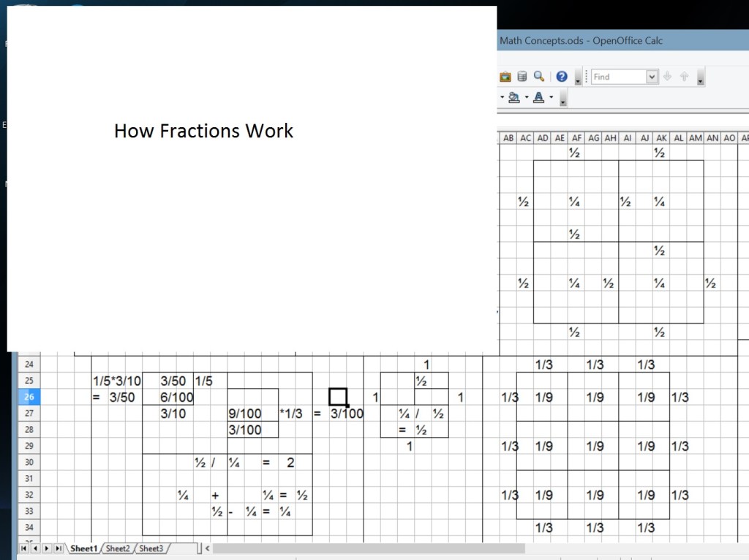Switch to the Sheet3 tab
Image resolution: width=749 pixels, height=560 pixels.
(151, 548)
